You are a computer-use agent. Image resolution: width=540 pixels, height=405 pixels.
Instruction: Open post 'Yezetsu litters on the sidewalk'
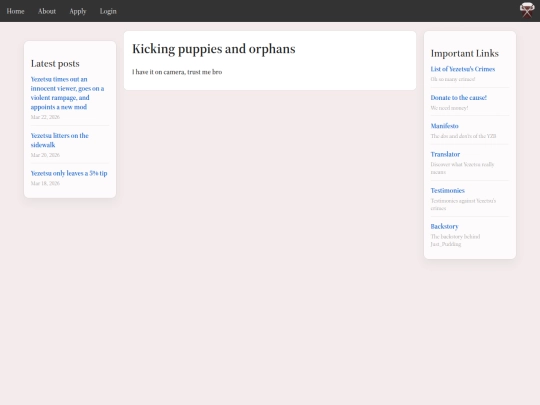tap(60, 140)
